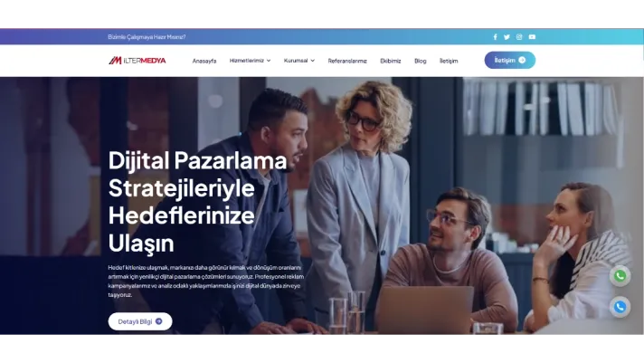Open Referanslarımız page
Image resolution: width=644 pixels, height=363 pixels.
[x=347, y=61]
